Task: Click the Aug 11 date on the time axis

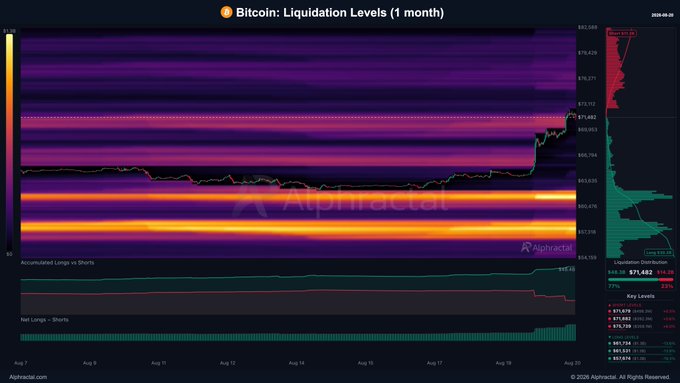Action: (159, 363)
